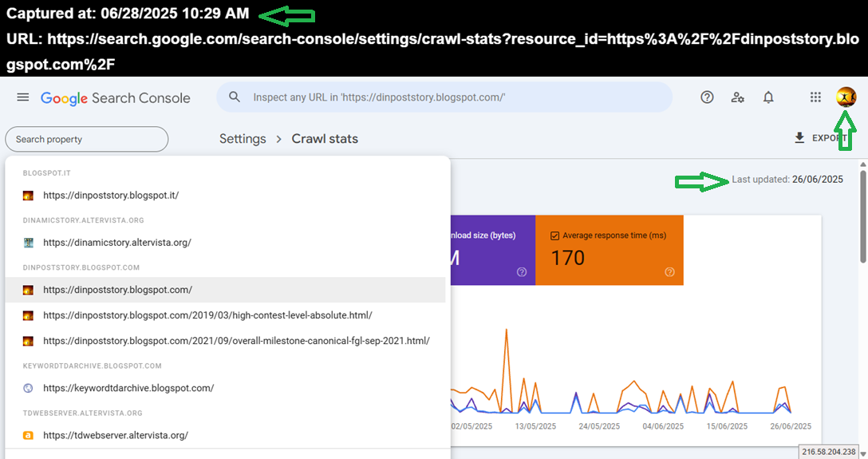Open the account profile avatar
Image resolution: width=868 pixels, height=459 pixels.
coord(846,97)
